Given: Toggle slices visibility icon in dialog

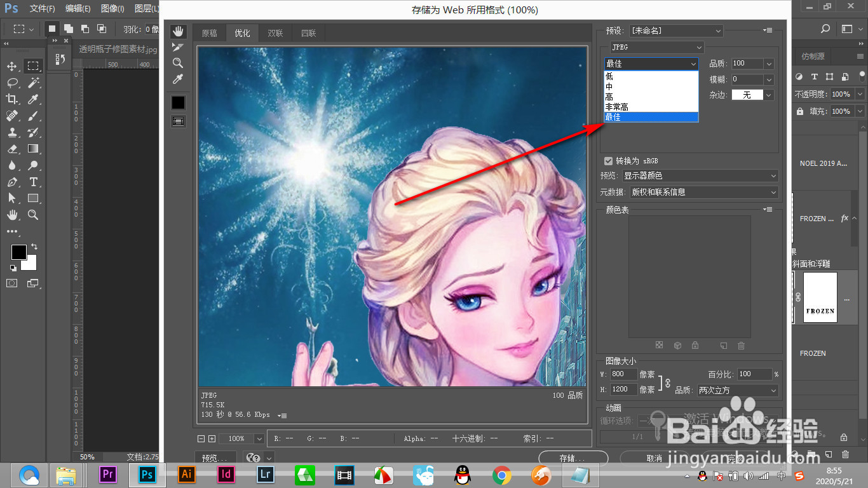Looking at the screenshot, I should pyautogui.click(x=178, y=121).
